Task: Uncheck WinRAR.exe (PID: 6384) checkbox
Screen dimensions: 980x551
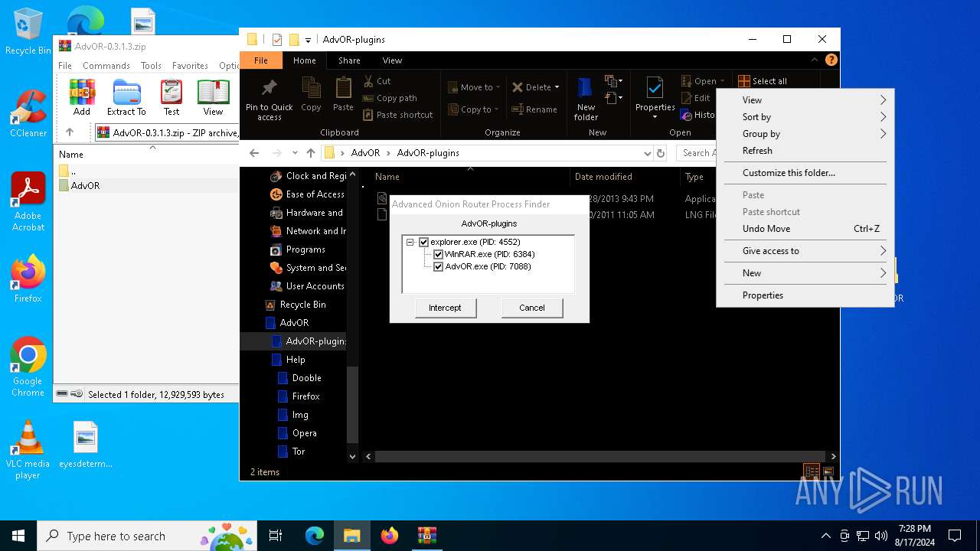Action: 438,254
